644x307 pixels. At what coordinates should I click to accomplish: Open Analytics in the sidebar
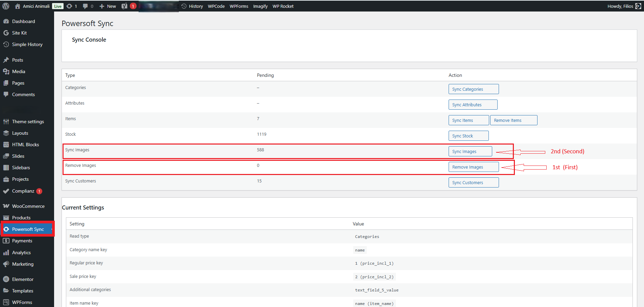21,253
